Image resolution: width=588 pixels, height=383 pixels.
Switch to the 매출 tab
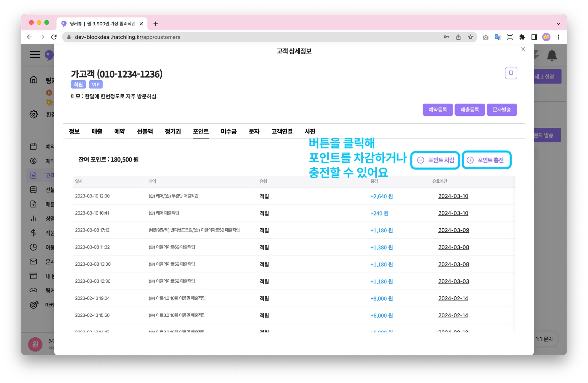97,131
